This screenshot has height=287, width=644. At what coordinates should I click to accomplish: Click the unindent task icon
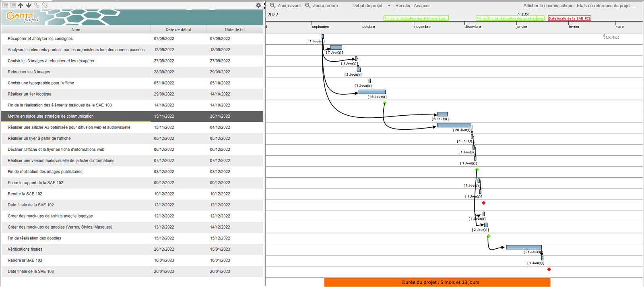pos(5,5)
